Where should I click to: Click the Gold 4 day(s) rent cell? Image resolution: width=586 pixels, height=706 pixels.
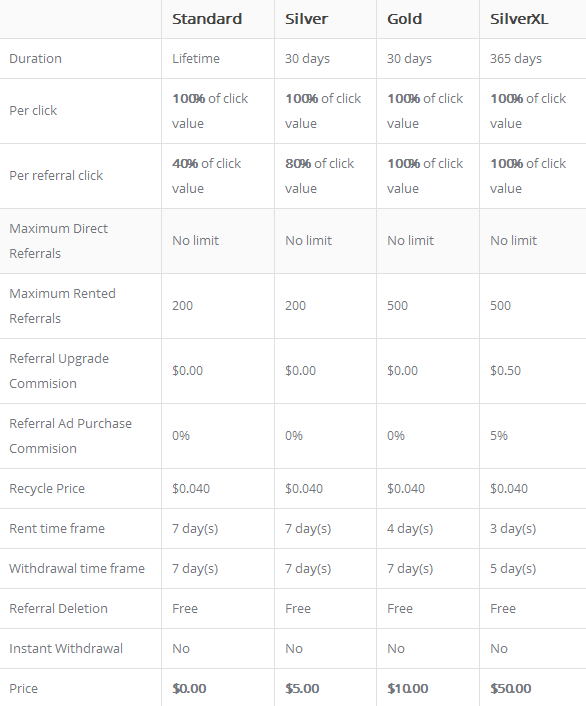coord(410,529)
